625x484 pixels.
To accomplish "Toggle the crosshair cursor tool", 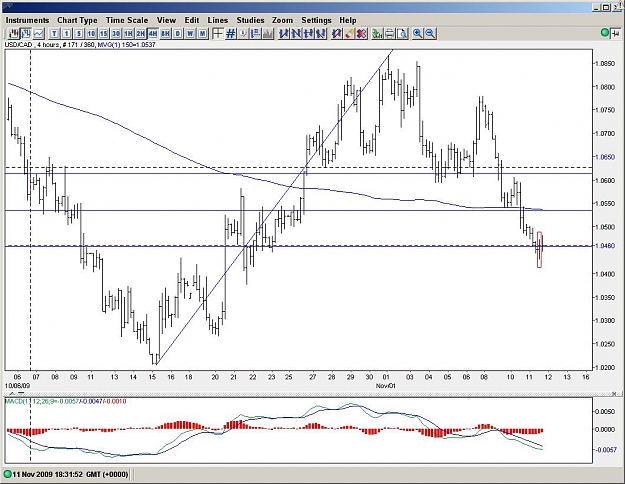I will point(218,33).
